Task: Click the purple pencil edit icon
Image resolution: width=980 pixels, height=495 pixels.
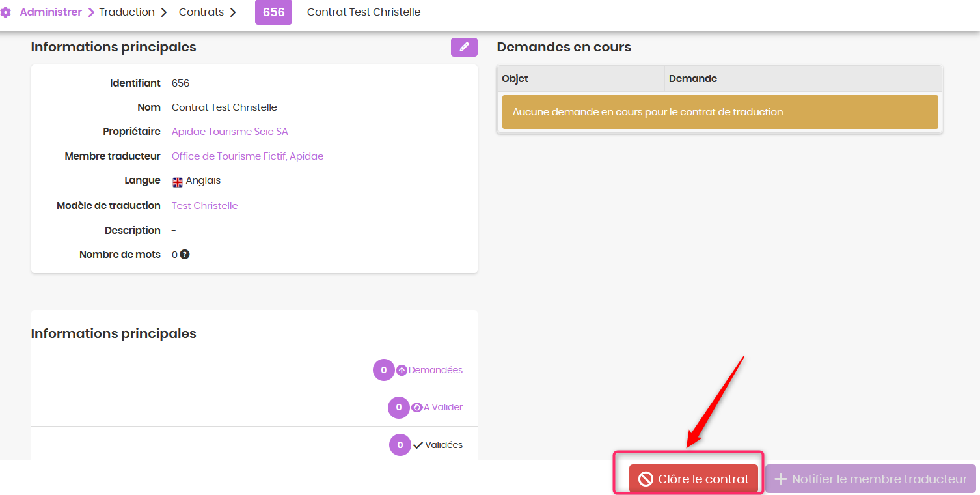Action: click(x=464, y=48)
